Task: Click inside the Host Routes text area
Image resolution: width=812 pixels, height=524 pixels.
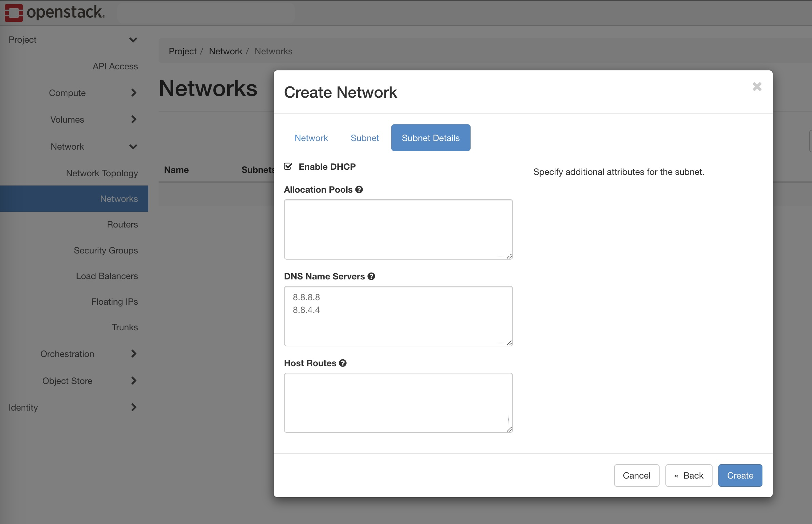Action: (x=398, y=403)
